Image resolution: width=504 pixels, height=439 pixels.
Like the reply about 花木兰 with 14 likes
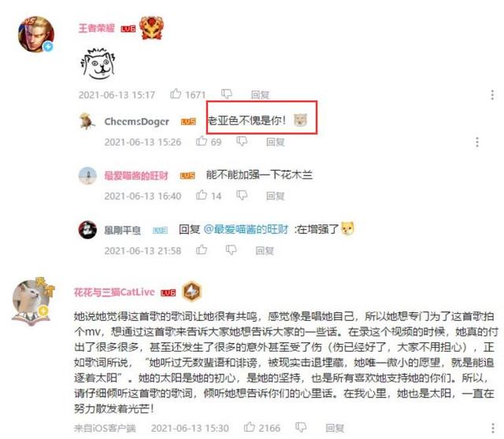coord(202,195)
